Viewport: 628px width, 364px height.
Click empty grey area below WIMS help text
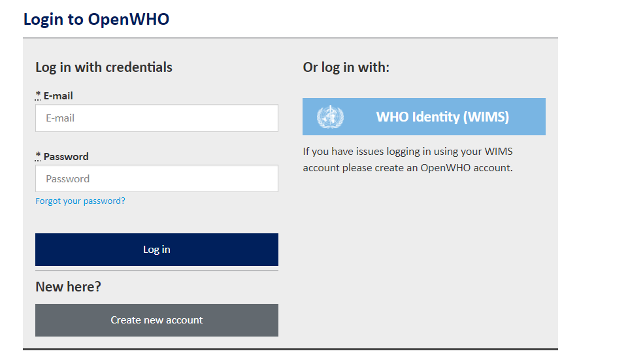[x=423, y=260]
